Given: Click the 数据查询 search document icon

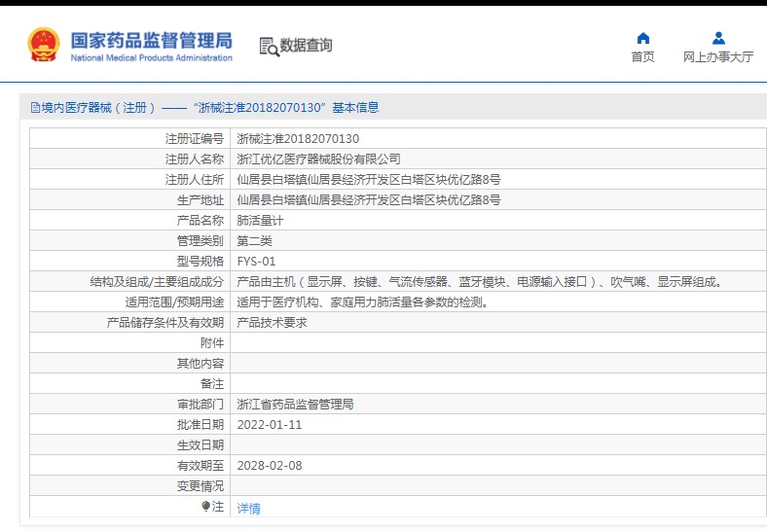Looking at the screenshot, I should coord(269,47).
